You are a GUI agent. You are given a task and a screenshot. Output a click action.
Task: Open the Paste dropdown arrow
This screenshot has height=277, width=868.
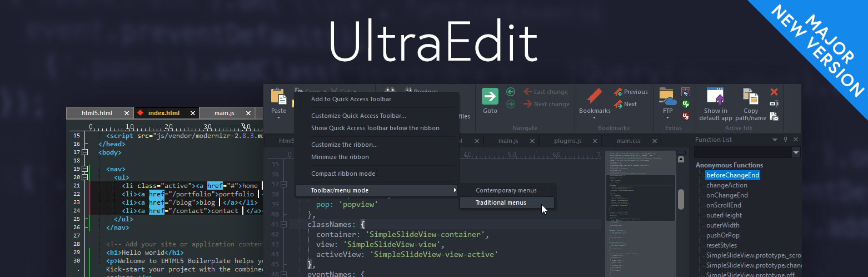coord(278,117)
